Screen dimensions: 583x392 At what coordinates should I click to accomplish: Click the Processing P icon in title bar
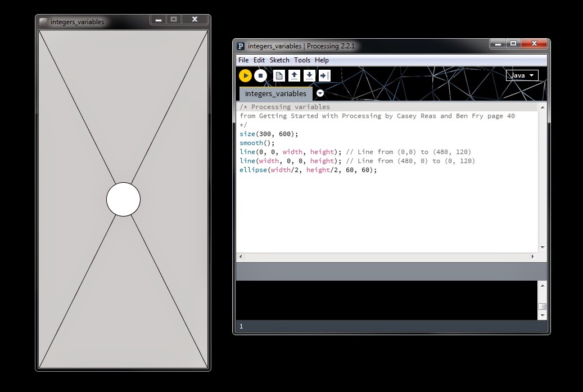(241, 46)
